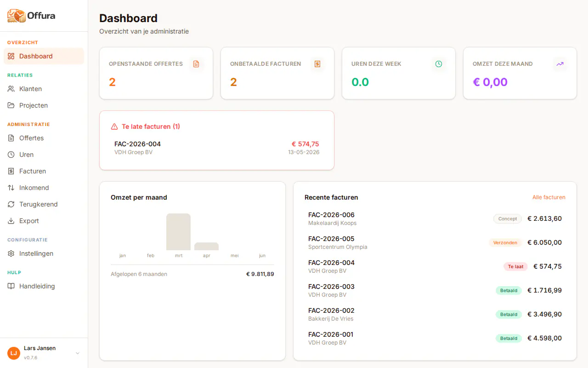Click the Concept status badge
The width and height of the screenshot is (588, 368).
tap(508, 219)
